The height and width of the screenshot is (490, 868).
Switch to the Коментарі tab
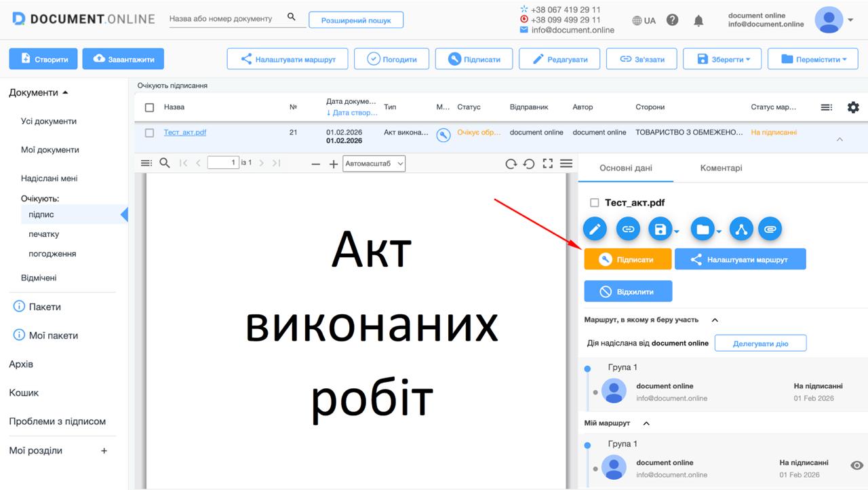click(x=721, y=168)
